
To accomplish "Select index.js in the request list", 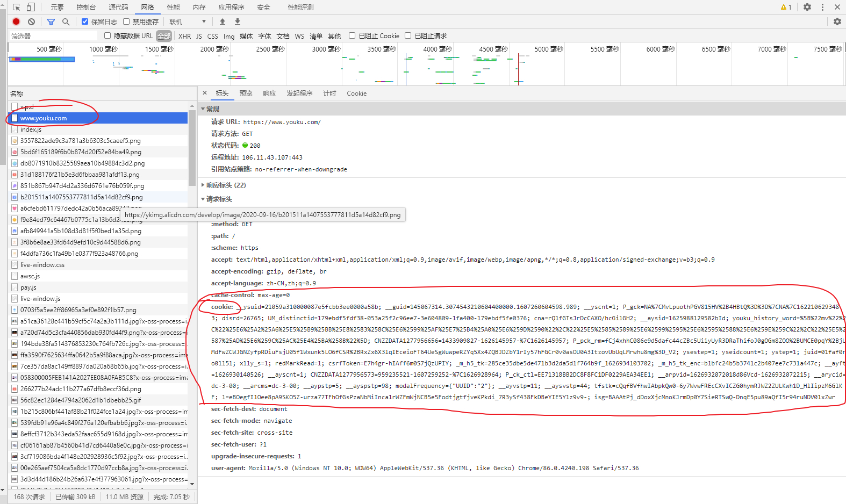I will [31, 129].
